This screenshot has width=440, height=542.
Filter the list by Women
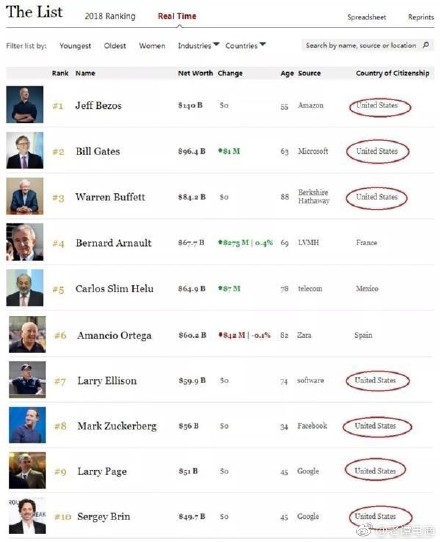click(x=152, y=46)
